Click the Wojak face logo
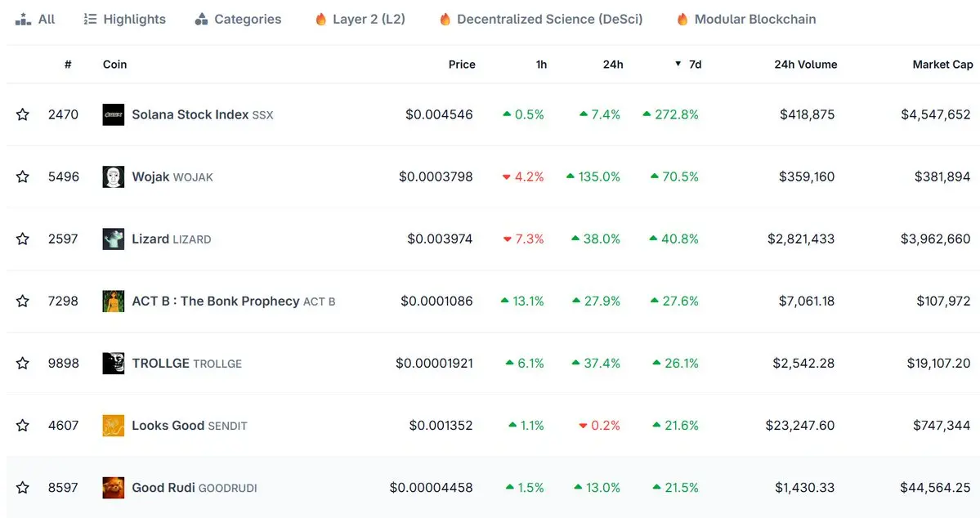The image size is (980, 518). (x=113, y=176)
